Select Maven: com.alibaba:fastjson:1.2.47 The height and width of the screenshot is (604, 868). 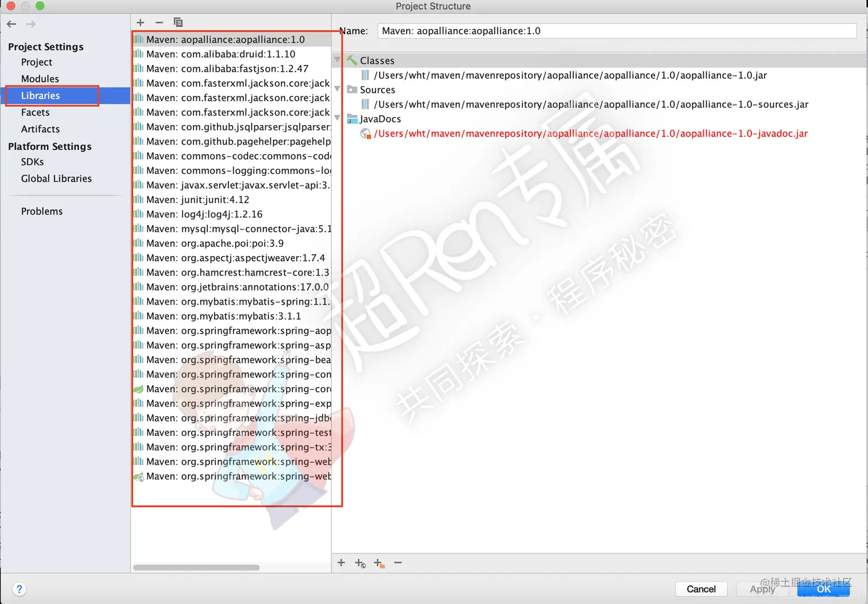[x=232, y=68]
